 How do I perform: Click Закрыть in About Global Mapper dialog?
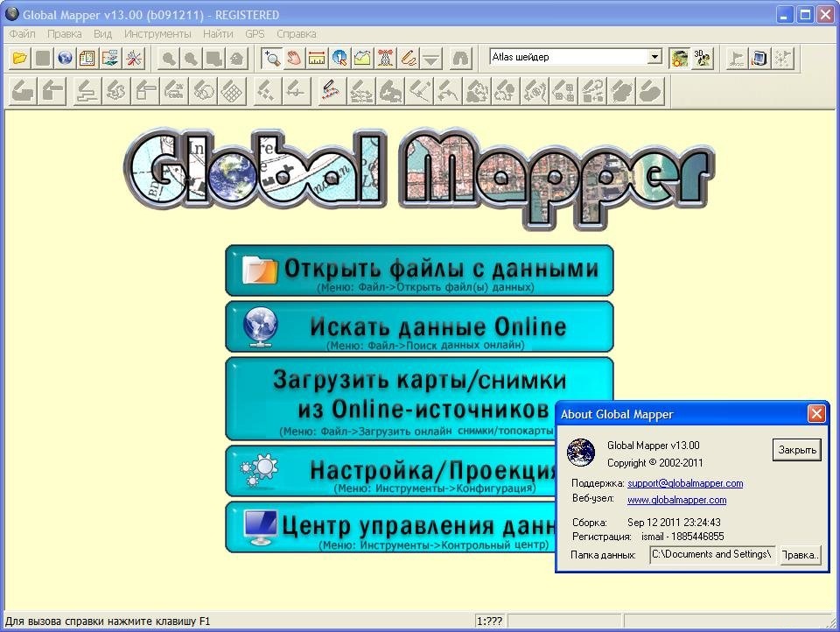(796, 450)
